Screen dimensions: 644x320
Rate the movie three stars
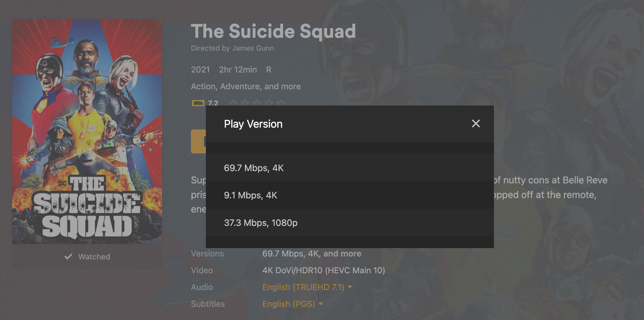[x=257, y=103]
